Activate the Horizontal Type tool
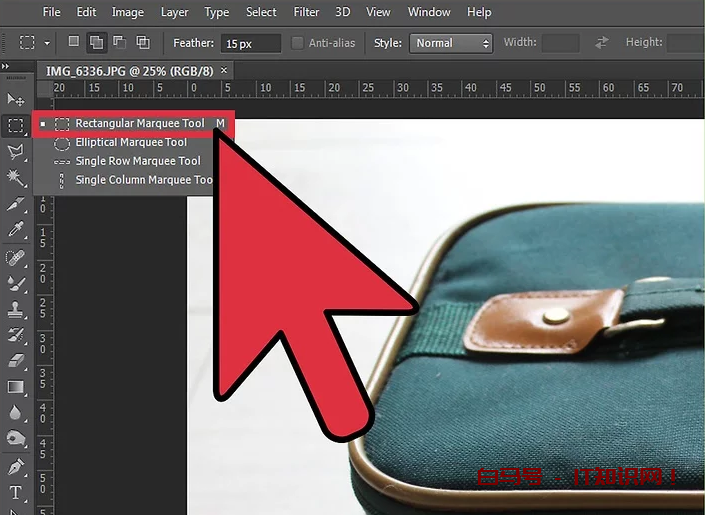 (x=15, y=492)
